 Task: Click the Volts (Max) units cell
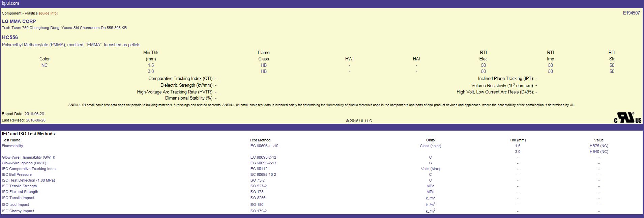point(430,169)
